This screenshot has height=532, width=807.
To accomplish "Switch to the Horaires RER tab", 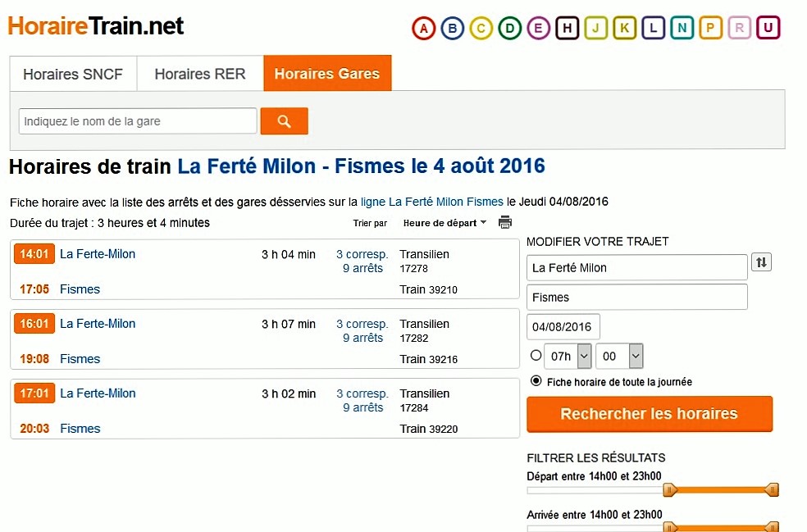I will coord(200,74).
